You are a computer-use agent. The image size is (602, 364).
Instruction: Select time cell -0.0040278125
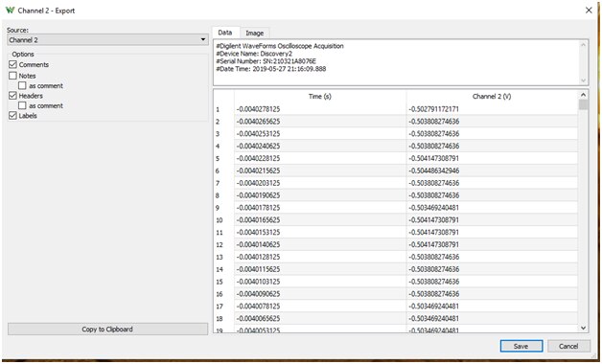click(x=320, y=109)
